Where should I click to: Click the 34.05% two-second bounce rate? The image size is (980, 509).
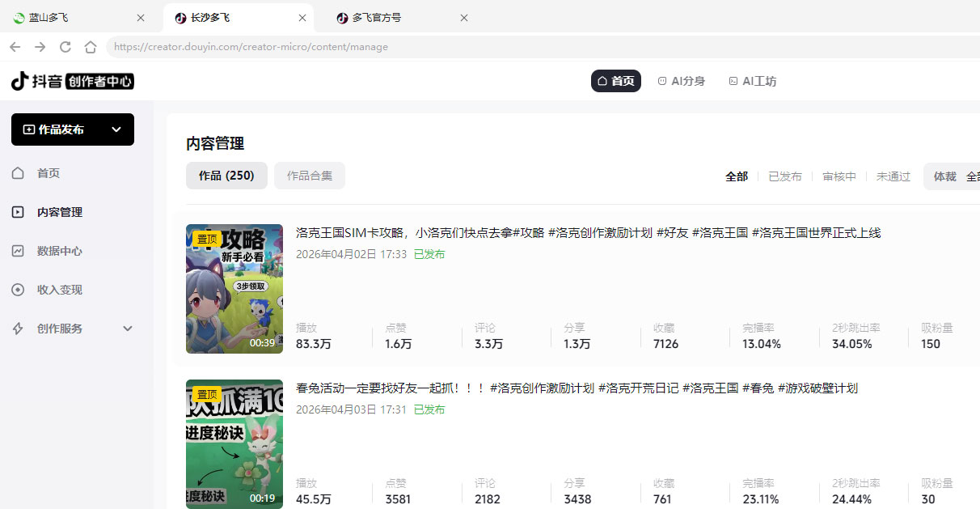point(852,344)
